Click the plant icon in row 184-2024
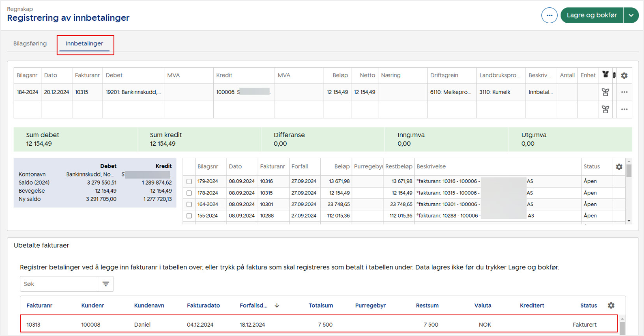This screenshot has width=644, height=336. [605, 93]
